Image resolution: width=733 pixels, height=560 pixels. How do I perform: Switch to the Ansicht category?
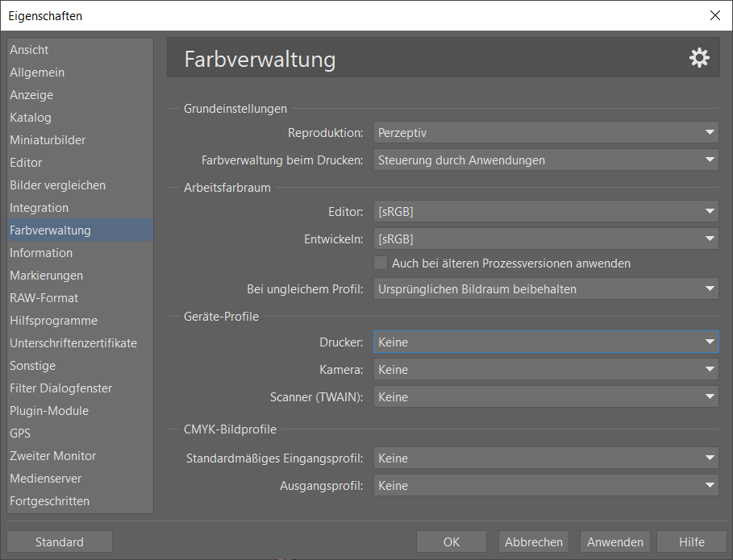coord(30,50)
